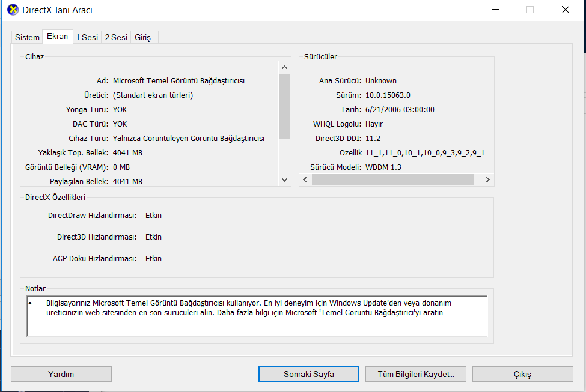Open the 2 Sesi tab
This screenshot has height=392, width=586.
(116, 37)
